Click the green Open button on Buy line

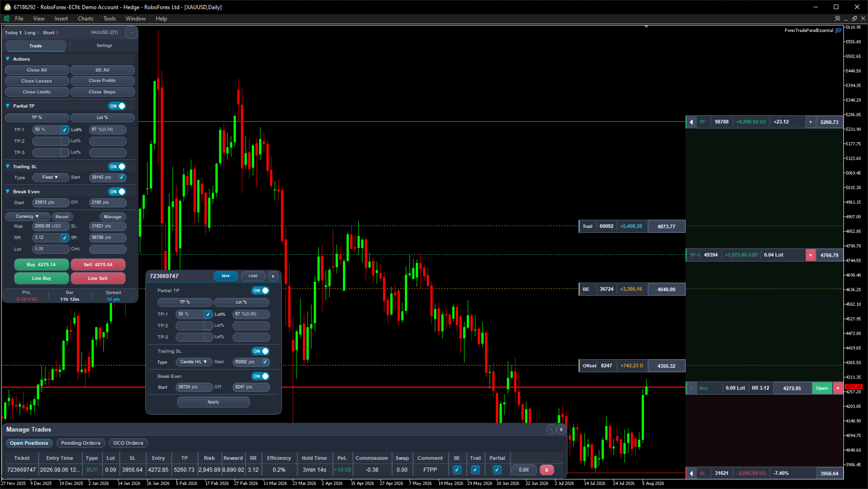(x=822, y=388)
